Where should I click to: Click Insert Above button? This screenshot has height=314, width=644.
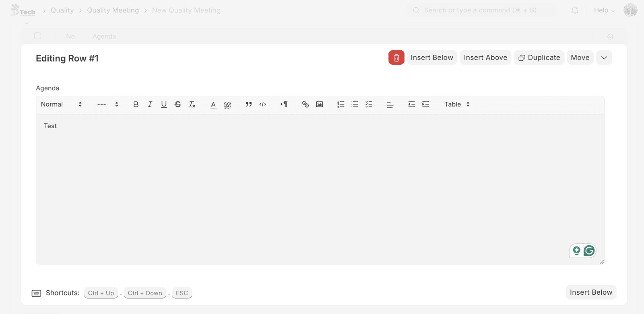485,57
